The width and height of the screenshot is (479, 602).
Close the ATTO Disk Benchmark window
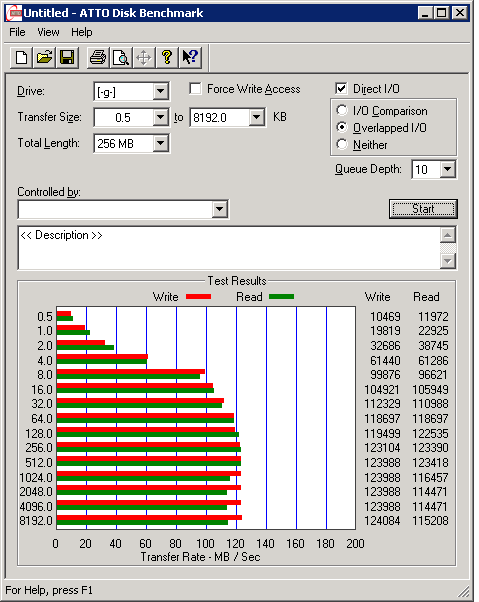pyautogui.click(x=459, y=13)
